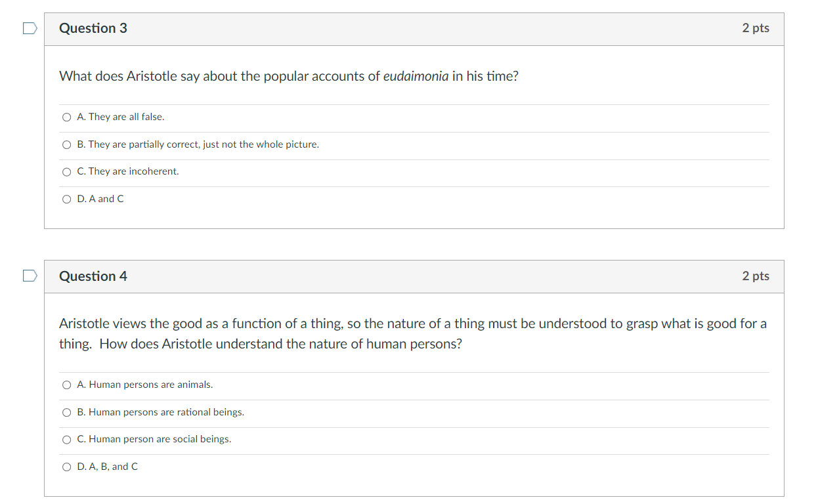This screenshot has height=504, width=818.
Task: Click the Question 4 prompt about human nature
Action: (413, 333)
